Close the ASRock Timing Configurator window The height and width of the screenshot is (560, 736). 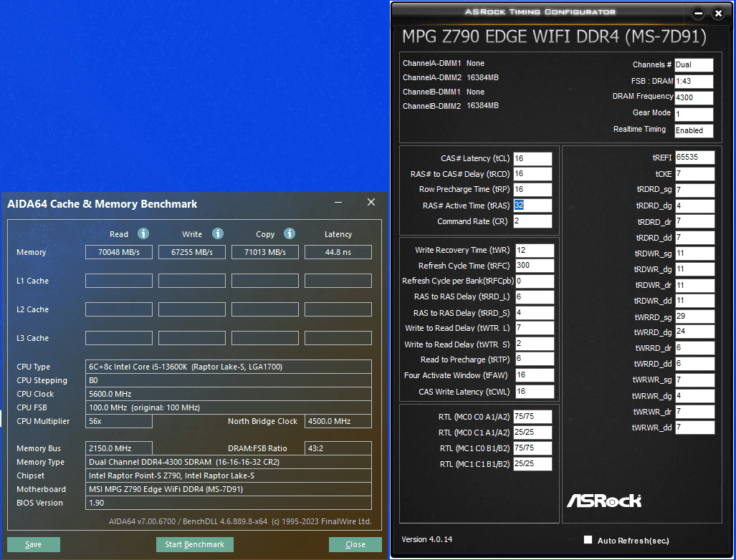point(718,13)
